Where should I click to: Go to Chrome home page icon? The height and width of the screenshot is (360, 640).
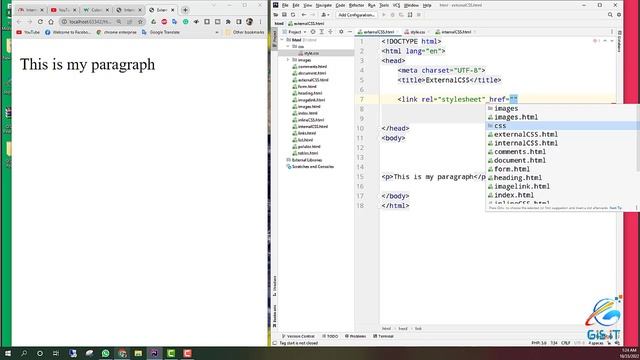(51, 22)
